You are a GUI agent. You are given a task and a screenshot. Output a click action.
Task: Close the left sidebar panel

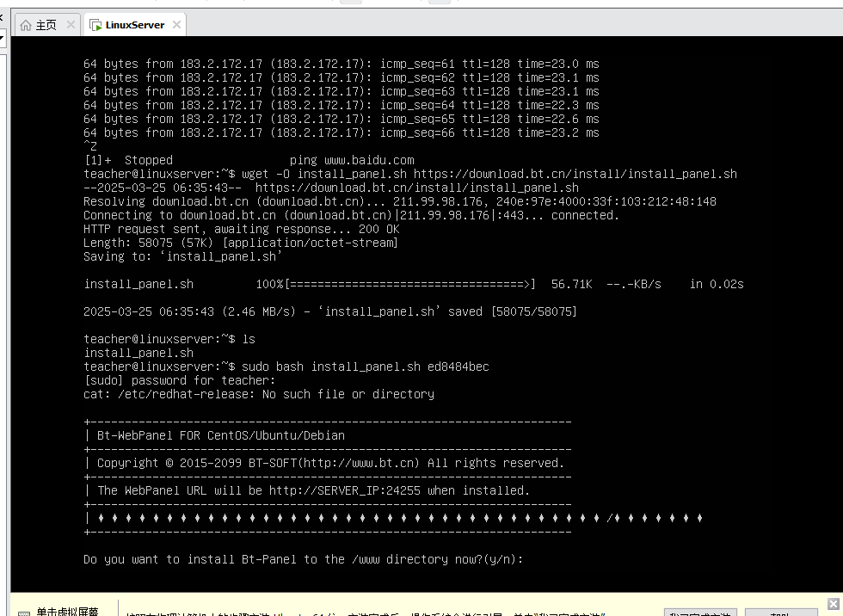[2, 17]
